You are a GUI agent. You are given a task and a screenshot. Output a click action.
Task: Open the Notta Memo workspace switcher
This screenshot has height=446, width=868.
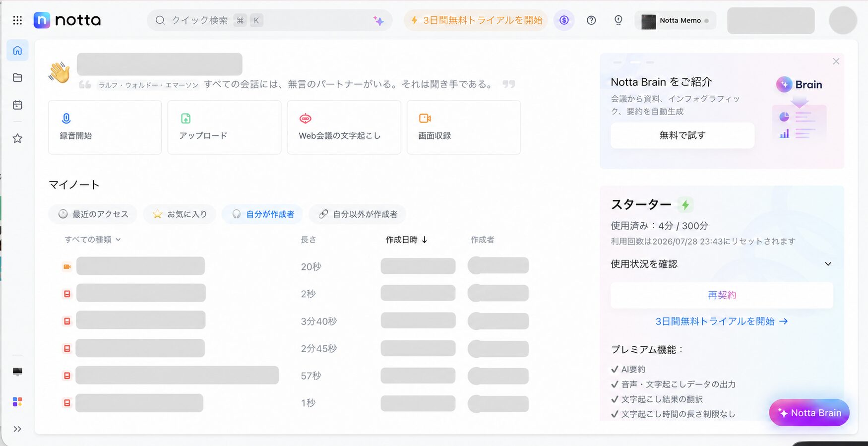coord(675,21)
